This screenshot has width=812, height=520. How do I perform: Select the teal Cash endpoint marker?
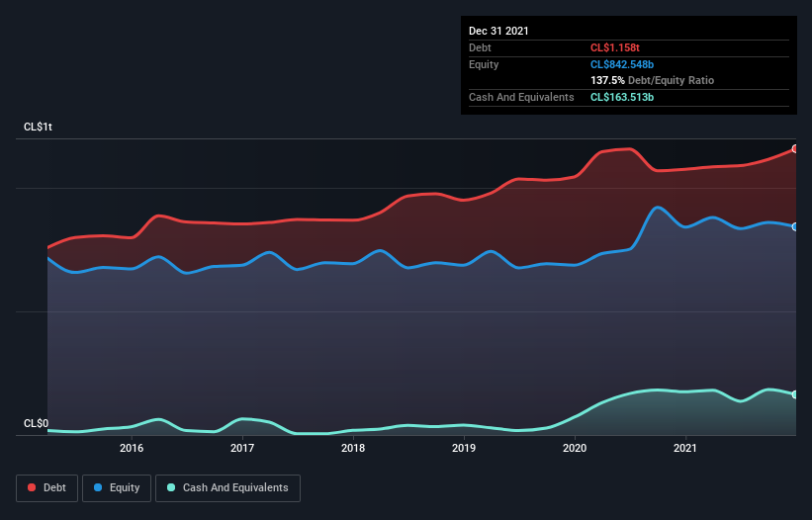795,394
